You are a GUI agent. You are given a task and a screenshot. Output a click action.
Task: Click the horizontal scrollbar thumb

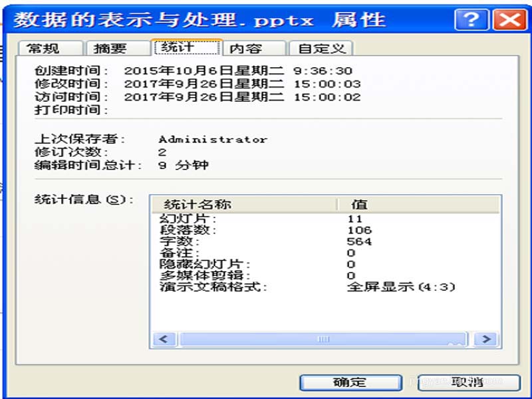(x=323, y=339)
